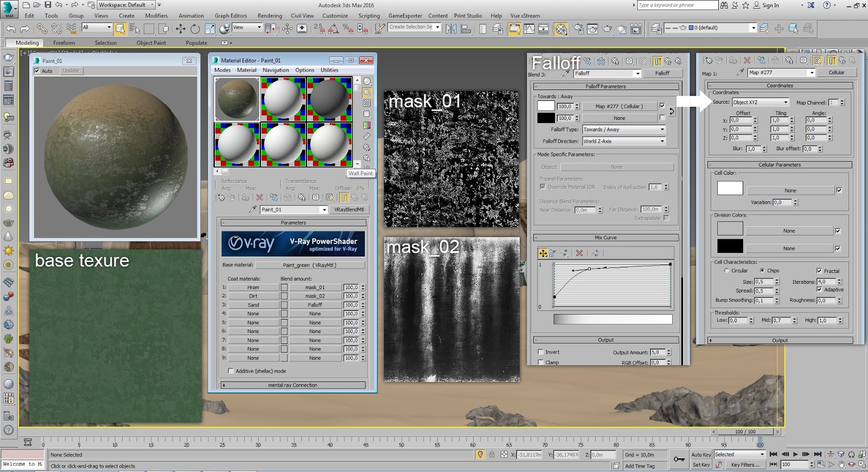Move the Mix Curve point tool
Image resolution: width=868 pixels, height=472 pixels.
click(x=543, y=253)
